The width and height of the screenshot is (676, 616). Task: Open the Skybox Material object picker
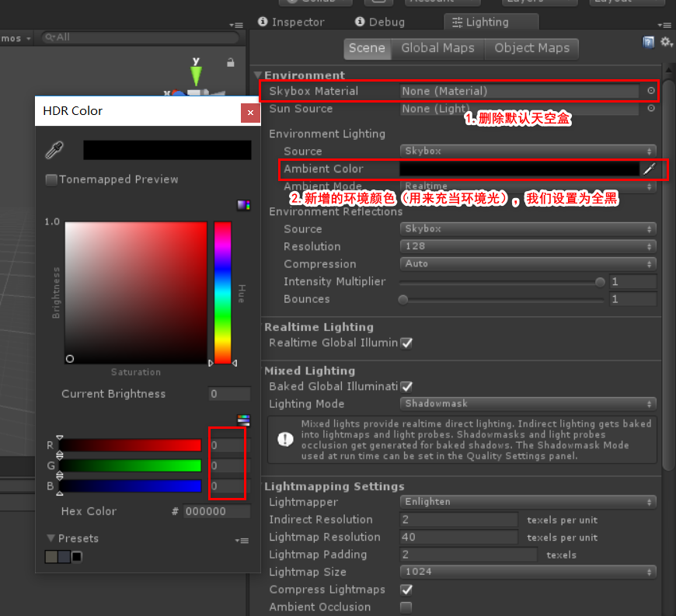[x=651, y=91]
